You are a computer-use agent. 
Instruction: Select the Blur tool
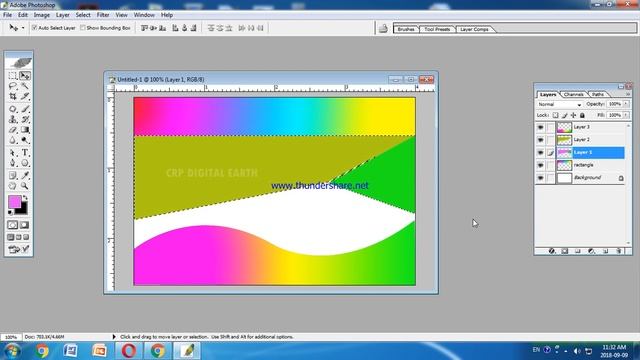pos(13,140)
